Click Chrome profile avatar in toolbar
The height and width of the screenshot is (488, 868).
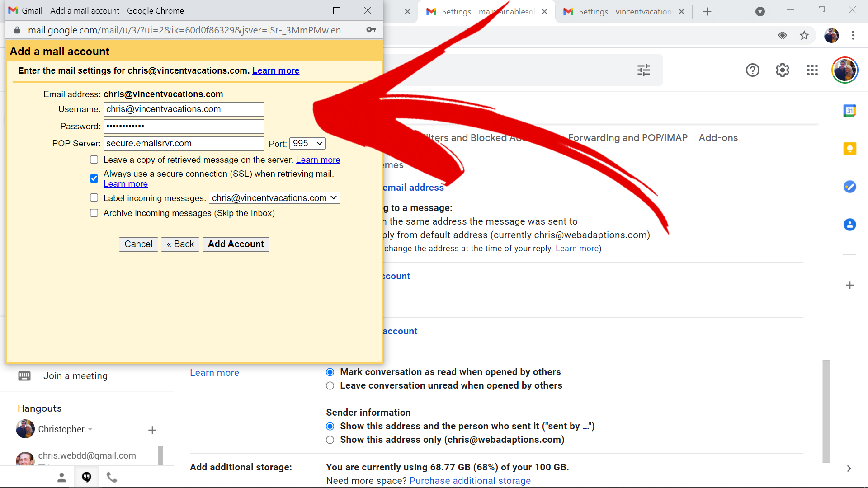(831, 35)
